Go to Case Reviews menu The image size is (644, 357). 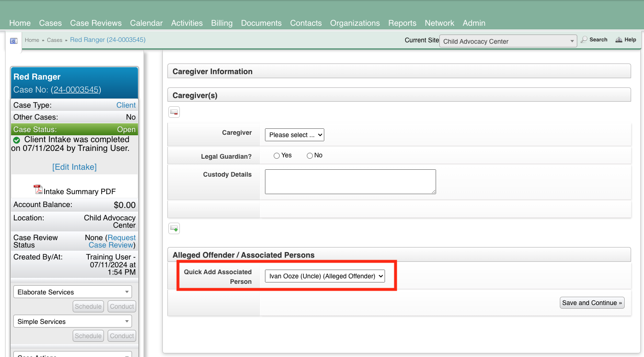click(x=96, y=23)
